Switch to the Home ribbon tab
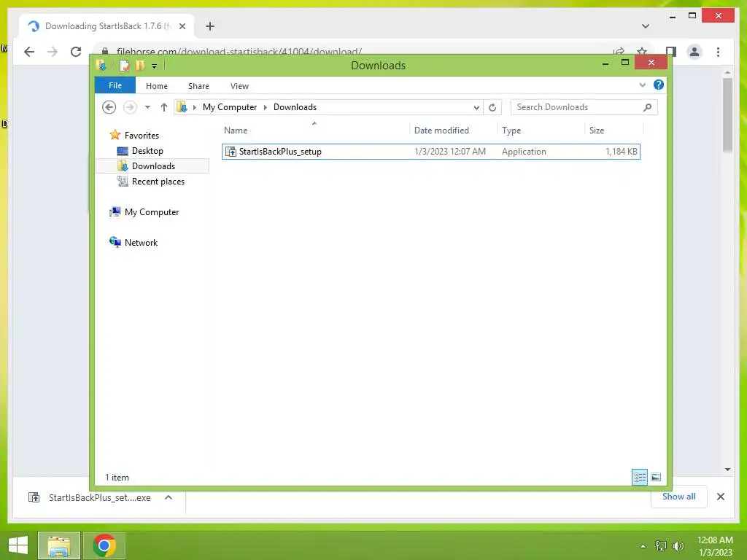747x560 pixels. point(157,86)
